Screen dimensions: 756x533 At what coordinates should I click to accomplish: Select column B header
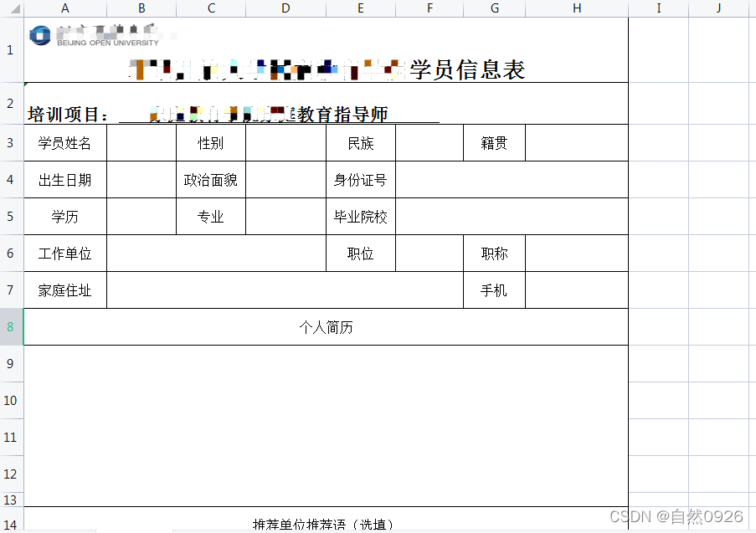(141, 8)
